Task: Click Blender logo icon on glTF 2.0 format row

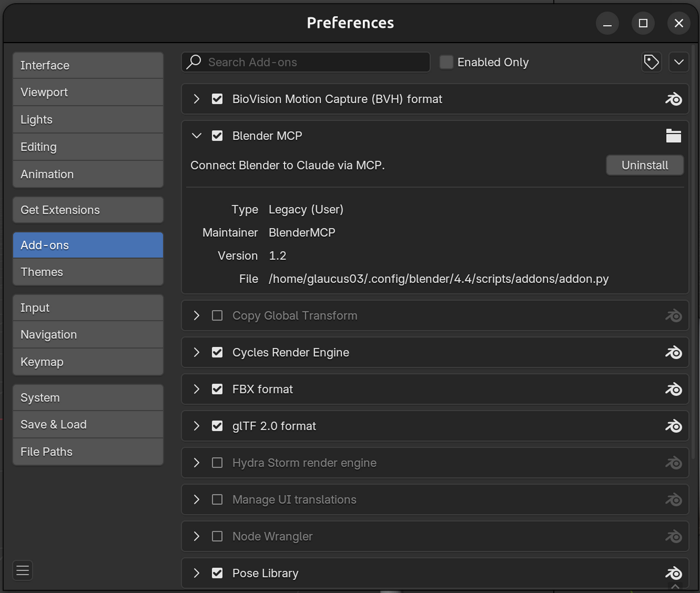Action: pyautogui.click(x=673, y=426)
